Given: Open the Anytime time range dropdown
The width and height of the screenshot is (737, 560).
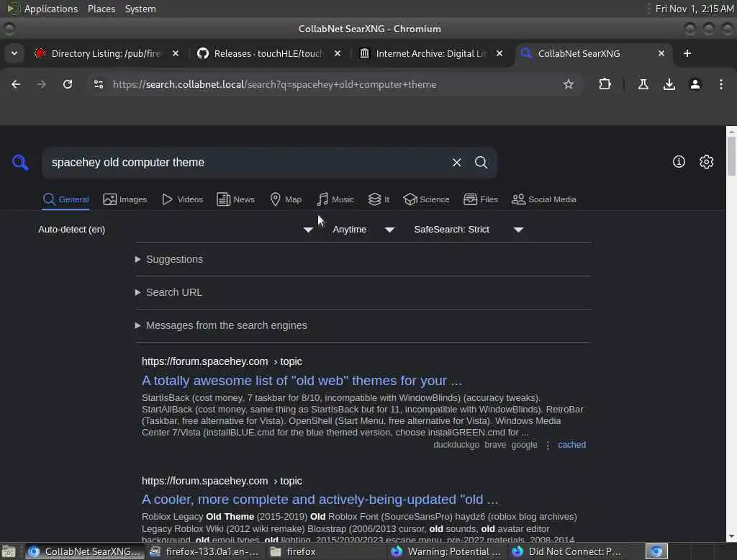Looking at the screenshot, I should pos(363,230).
